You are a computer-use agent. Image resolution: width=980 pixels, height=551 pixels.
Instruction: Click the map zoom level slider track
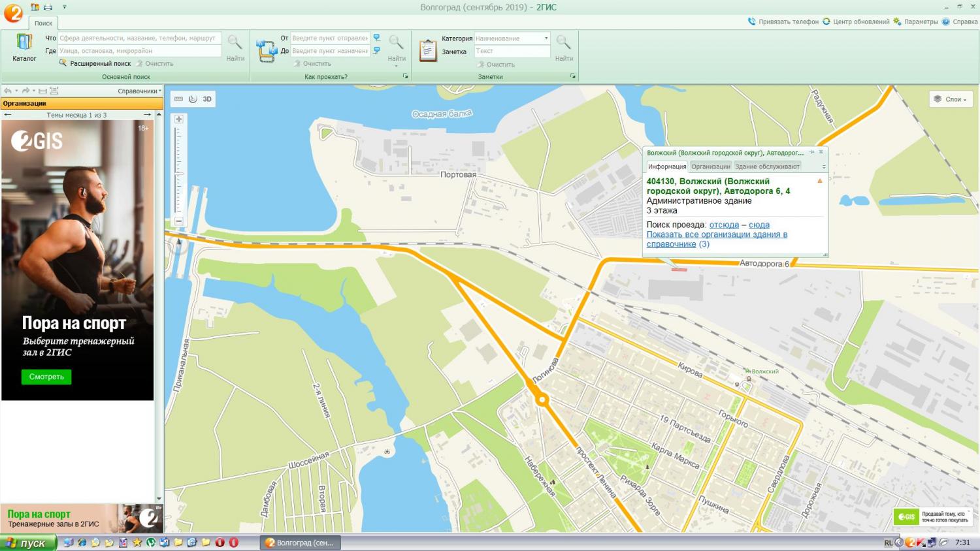pos(178,170)
